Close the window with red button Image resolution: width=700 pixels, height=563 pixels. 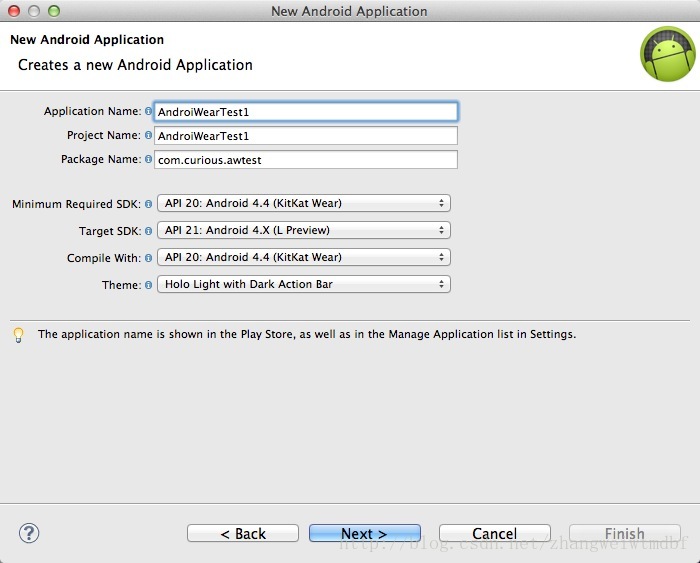pyautogui.click(x=14, y=11)
